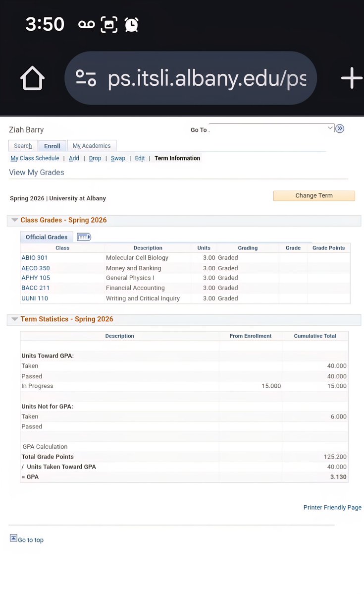Open the AECO 350 class link

pos(36,268)
